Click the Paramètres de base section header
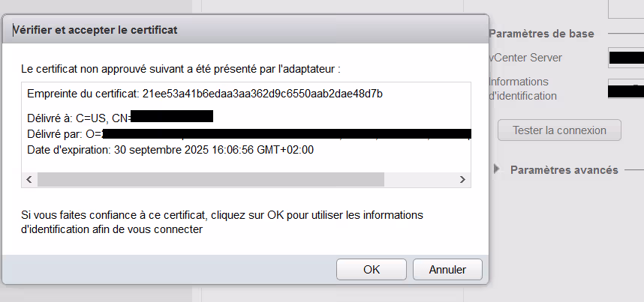Viewport: 644px width, 302px height. pos(541,34)
